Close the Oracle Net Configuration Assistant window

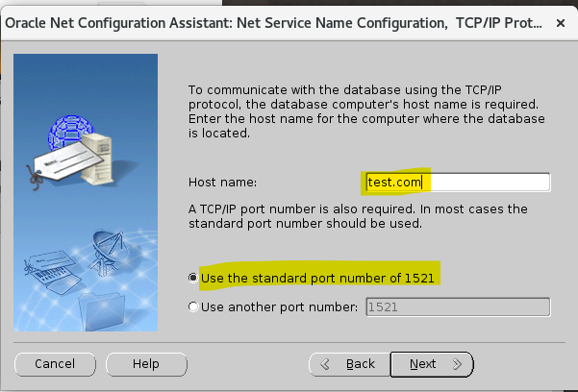(561, 23)
